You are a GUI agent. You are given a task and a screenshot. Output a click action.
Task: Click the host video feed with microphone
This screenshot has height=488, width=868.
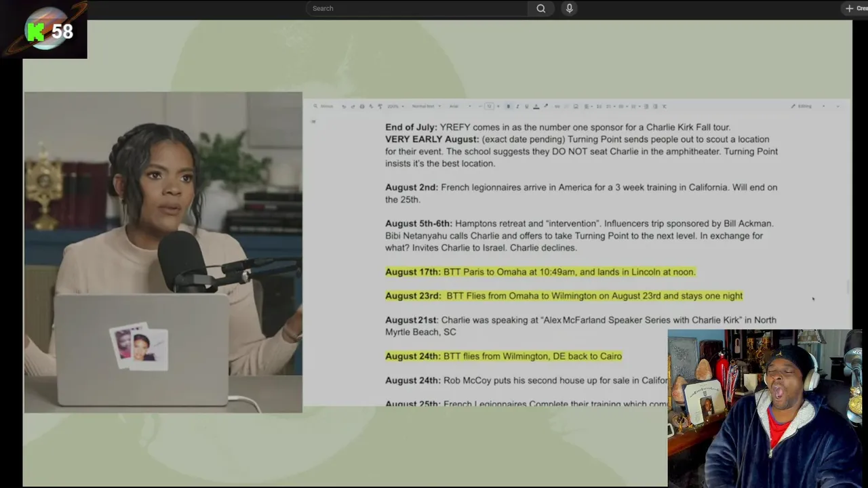[x=163, y=252]
